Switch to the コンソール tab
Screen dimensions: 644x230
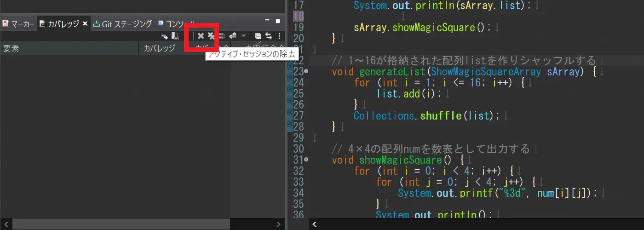[x=175, y=24]
